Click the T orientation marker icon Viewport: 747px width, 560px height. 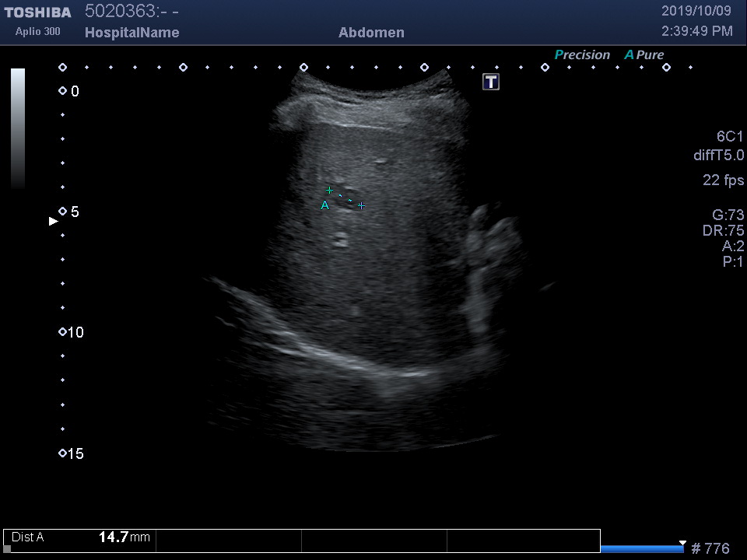[491, 82]
